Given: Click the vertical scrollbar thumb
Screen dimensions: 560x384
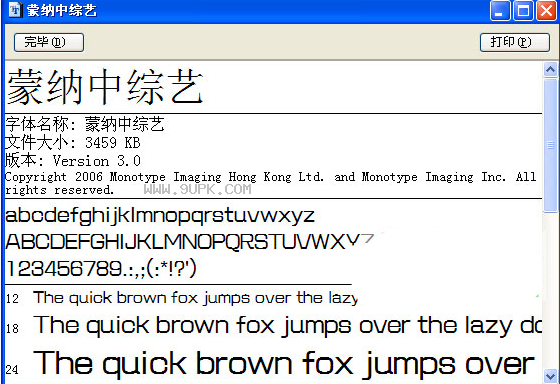Looking at the screenshot, I should point(550,145).
